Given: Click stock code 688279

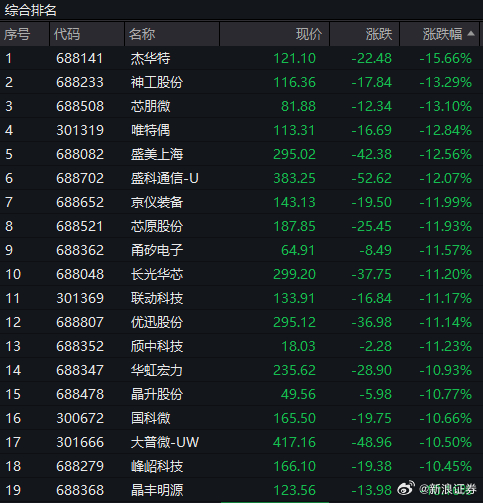Looking at the screenshot, I should (80, 466).
